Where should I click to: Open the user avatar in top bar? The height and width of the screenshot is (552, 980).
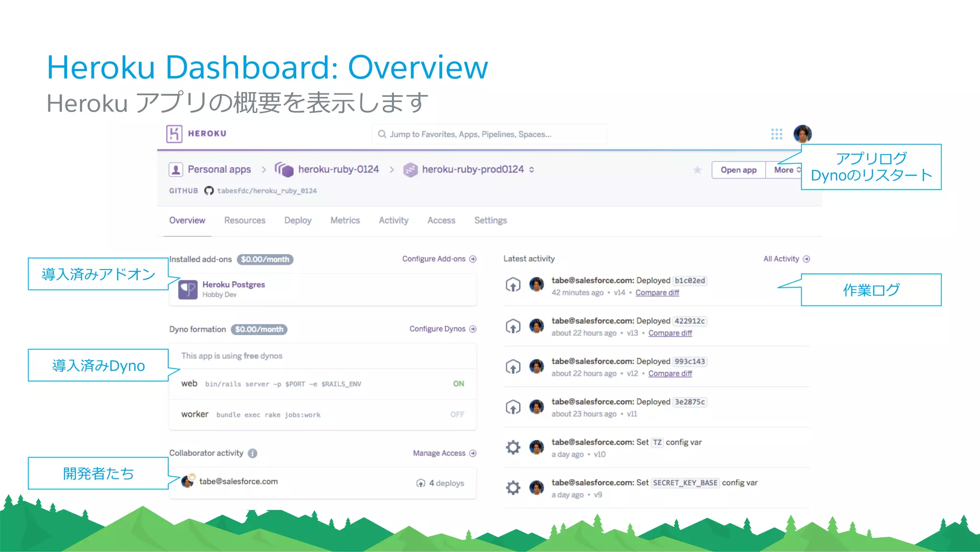click(x=802, y=134)
